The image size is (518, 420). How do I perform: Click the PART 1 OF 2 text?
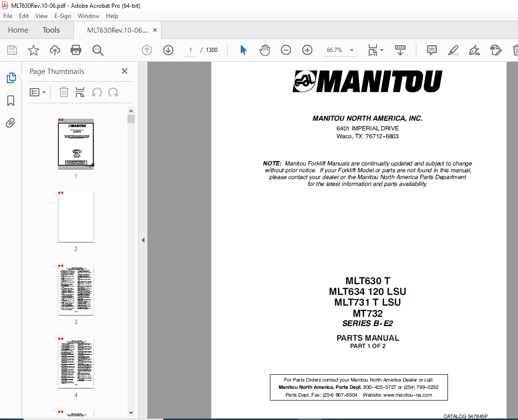pyautogui.click(x=368, y=346)
